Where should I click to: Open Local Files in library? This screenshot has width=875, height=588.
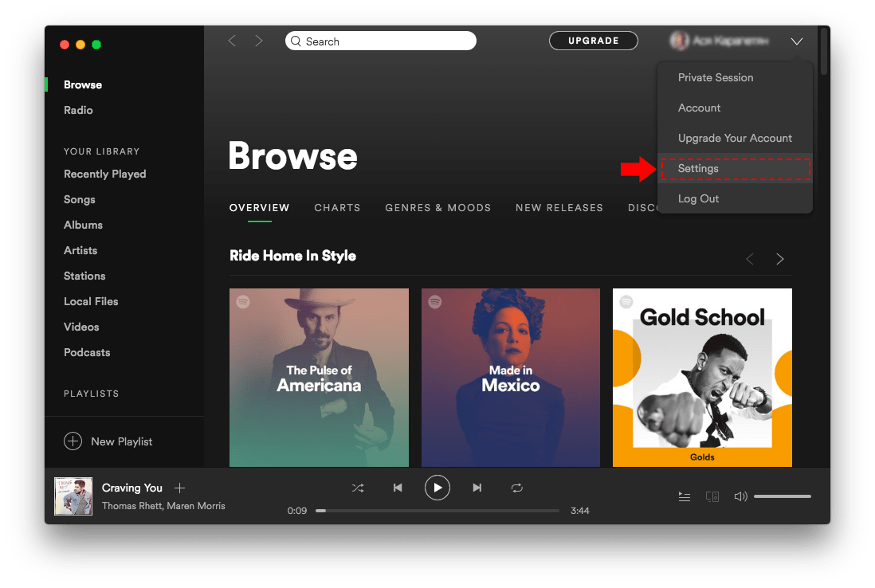click(x=91, y=302)
